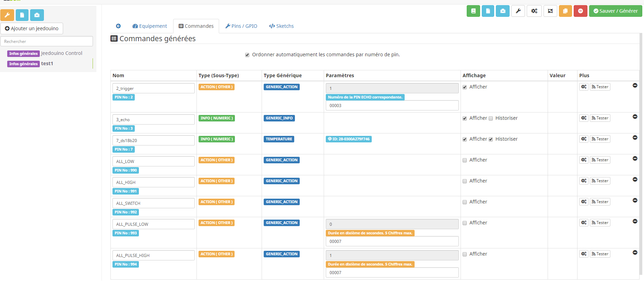Focus the Rechercher search field

click(47, 41)
